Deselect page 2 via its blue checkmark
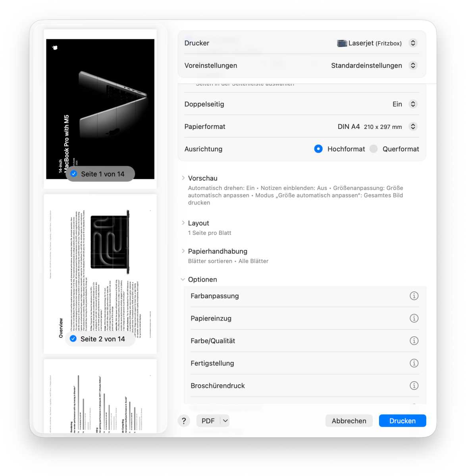 tap(73, 338)
